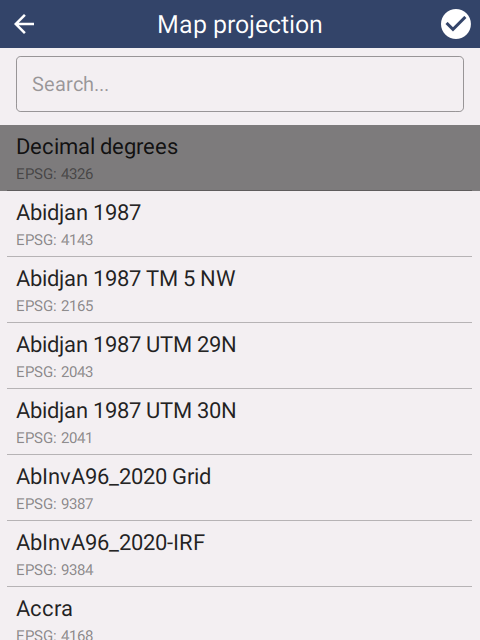Tap the EPSG: 4143 code label
Screen dimensions: 480x640
click(x=55, y=240)
